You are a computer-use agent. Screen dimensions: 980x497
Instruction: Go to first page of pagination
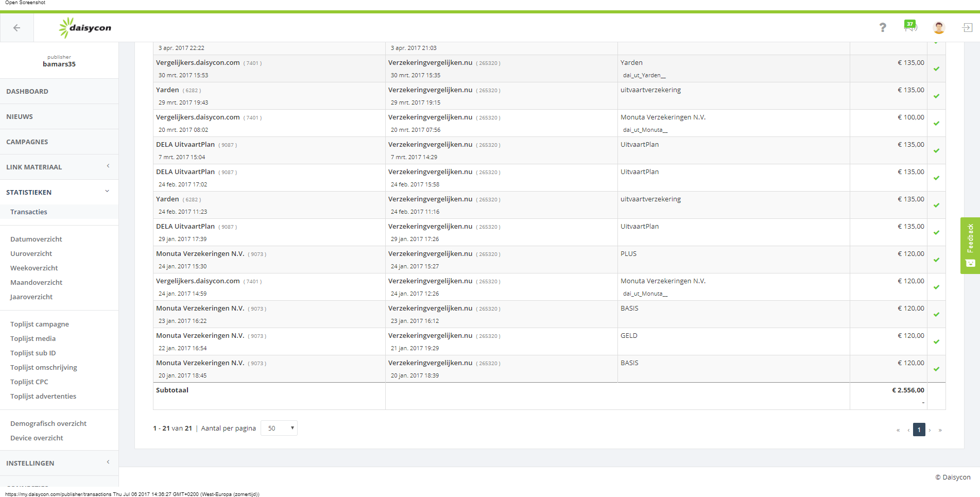coord(898,430)
